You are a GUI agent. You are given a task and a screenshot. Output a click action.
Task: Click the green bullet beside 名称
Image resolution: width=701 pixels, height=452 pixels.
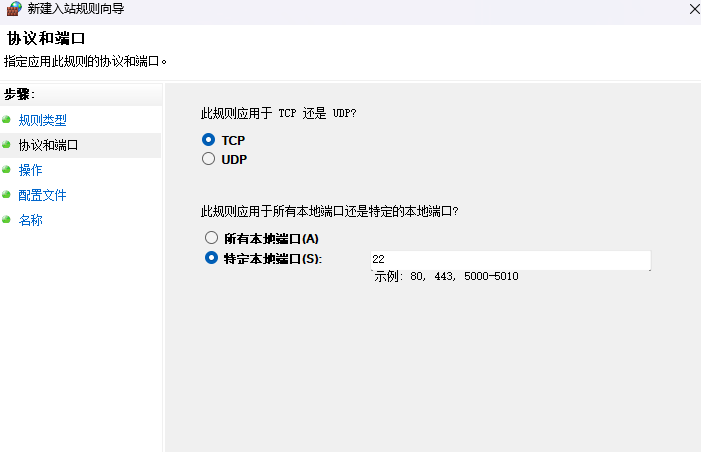pyautogui.click(x=7, y=220)
